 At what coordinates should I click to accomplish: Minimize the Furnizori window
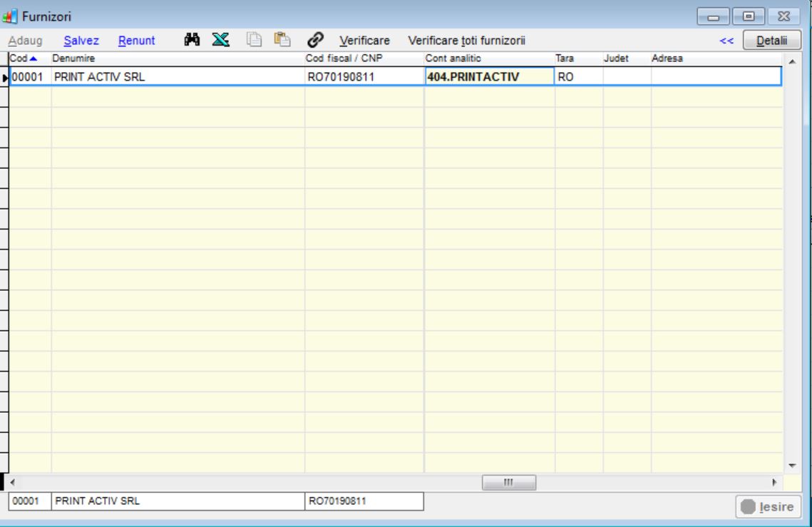click(x=713, y=16)
